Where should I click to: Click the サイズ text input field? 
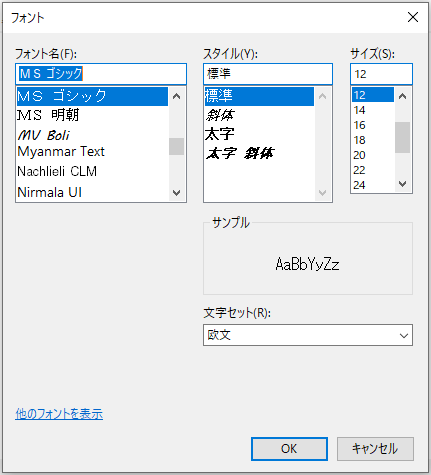(x=381, y=74)
